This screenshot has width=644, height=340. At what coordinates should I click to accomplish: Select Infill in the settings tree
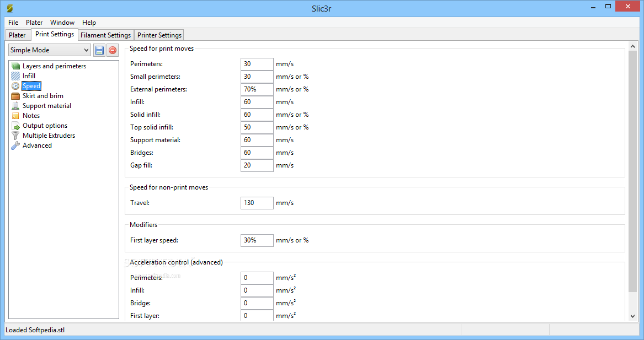coord(29,76)
